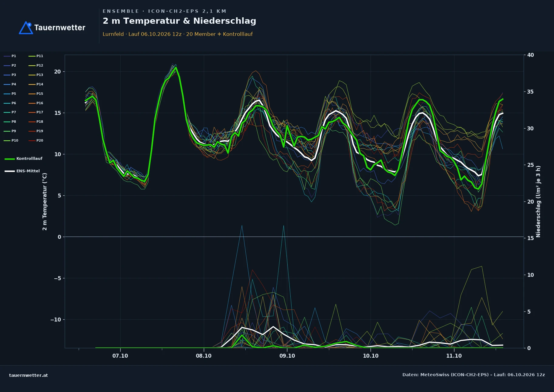Image resolution: width=554 pixels, height=392 pixels.
Task: Click the Lurnfeld run info subtitle
Action: click(178, 34)
